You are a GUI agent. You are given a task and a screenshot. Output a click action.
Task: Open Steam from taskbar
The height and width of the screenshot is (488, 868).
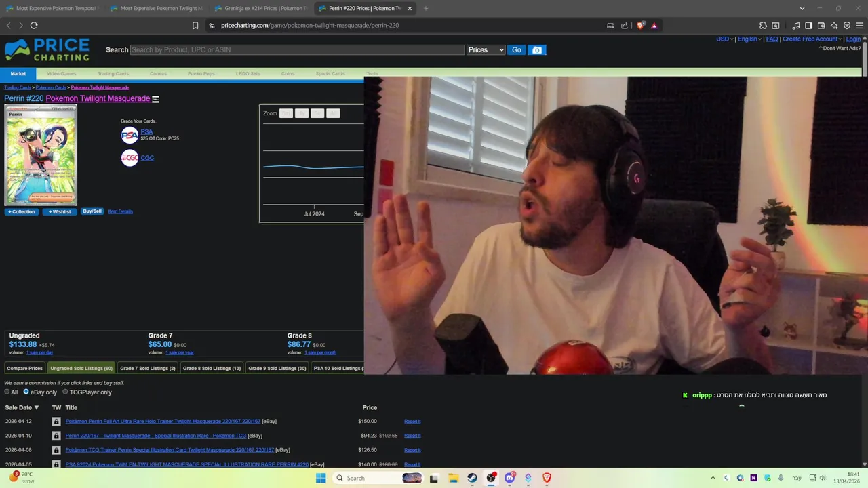(x=472, y=478)
